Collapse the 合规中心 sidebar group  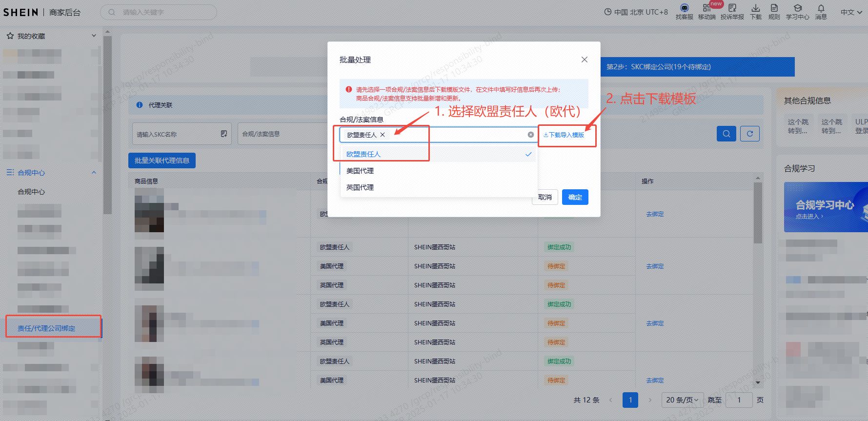[x=94, y=172]
